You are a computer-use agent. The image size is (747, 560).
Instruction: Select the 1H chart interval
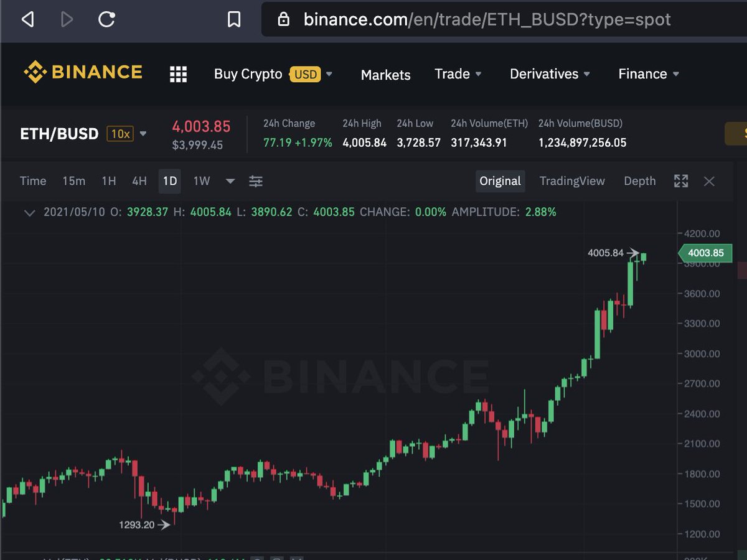click(x=109, y=181)
